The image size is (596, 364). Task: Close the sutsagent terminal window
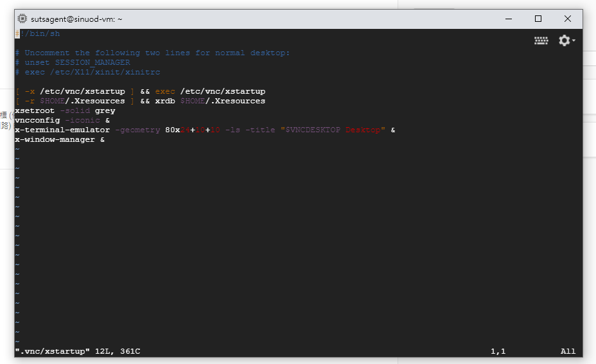coord(568,19)
